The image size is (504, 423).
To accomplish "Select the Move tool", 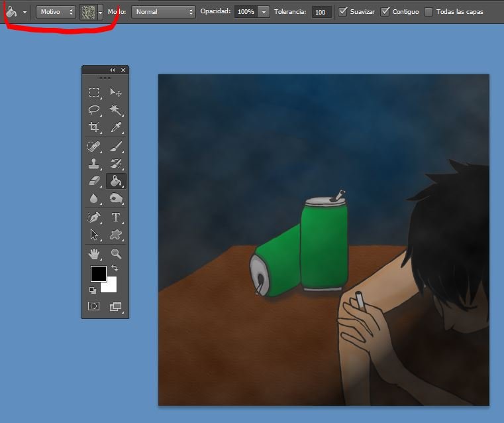I will point(116,93).
